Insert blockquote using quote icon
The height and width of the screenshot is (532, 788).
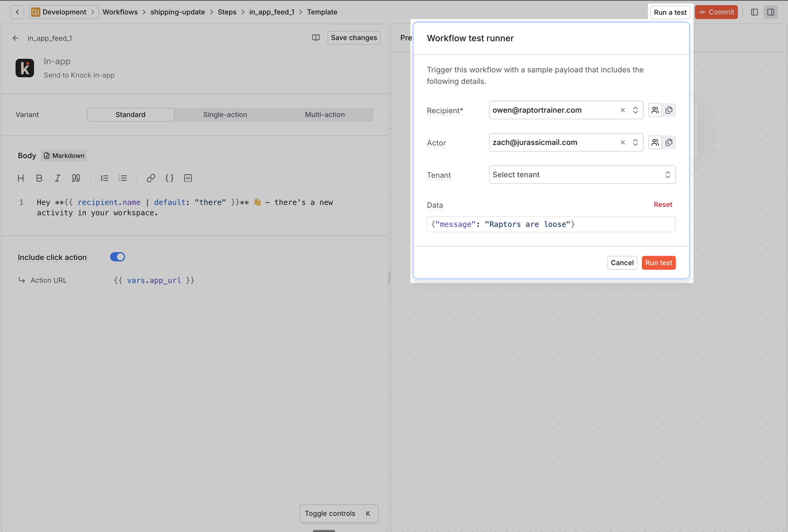[76, 178]
